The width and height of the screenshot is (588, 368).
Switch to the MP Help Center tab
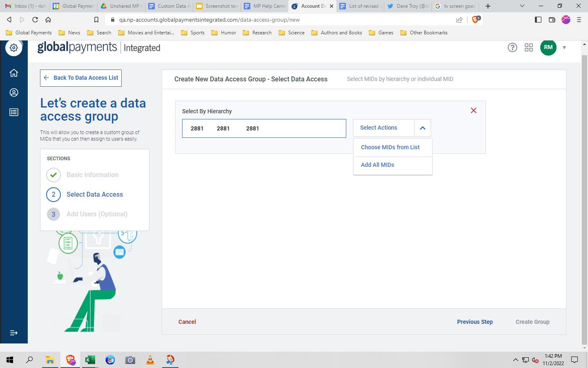point(264,6)
